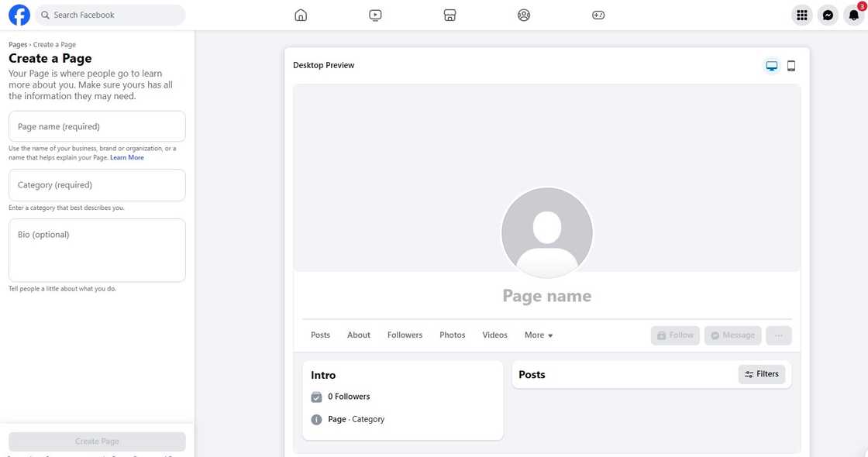Click the Create Page button

(96, 441)
